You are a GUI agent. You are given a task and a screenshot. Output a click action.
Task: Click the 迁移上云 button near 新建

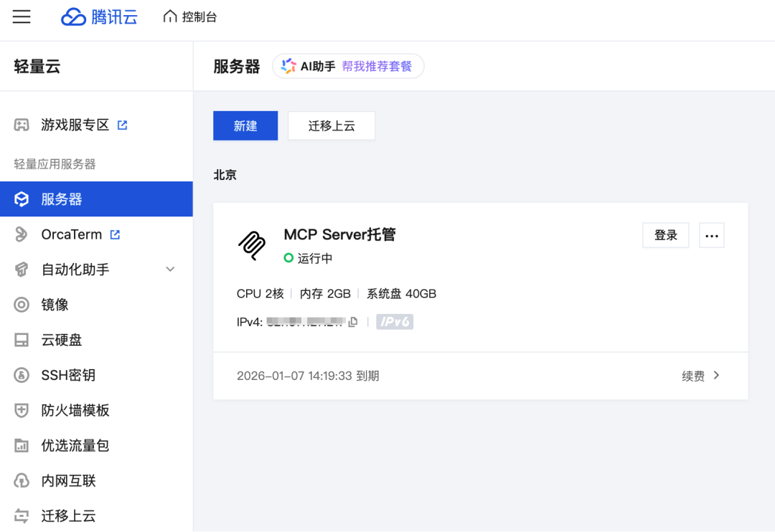332,125
